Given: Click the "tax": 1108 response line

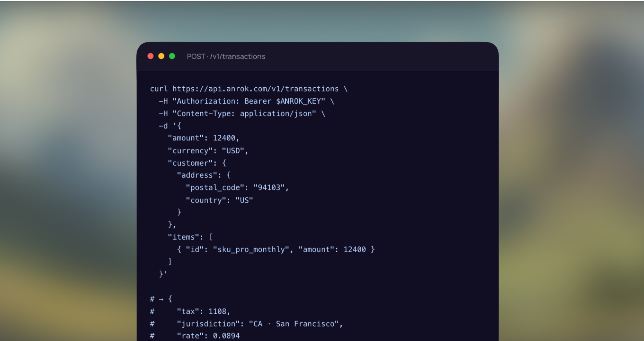Looking at the screenshot, I should click(x=190, y=311).
